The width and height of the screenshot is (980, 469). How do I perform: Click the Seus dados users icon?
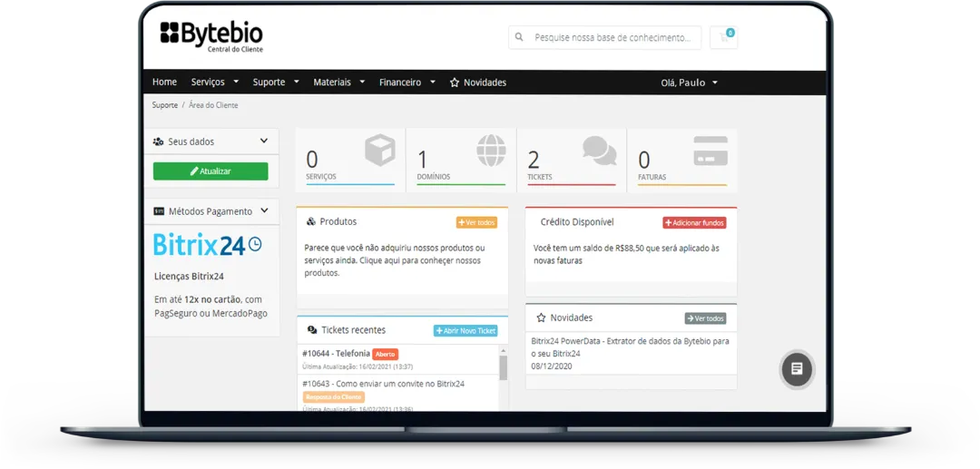pyautogui.click(x=158, y=142)
